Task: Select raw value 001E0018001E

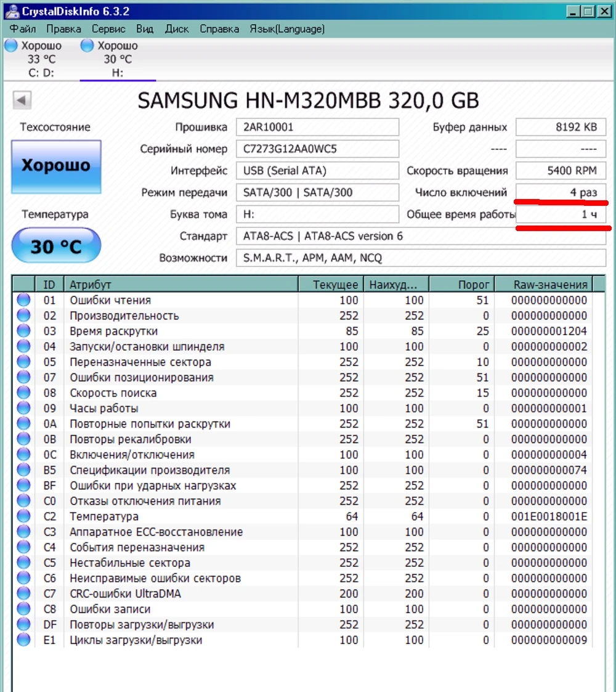Action: [549, 516]
